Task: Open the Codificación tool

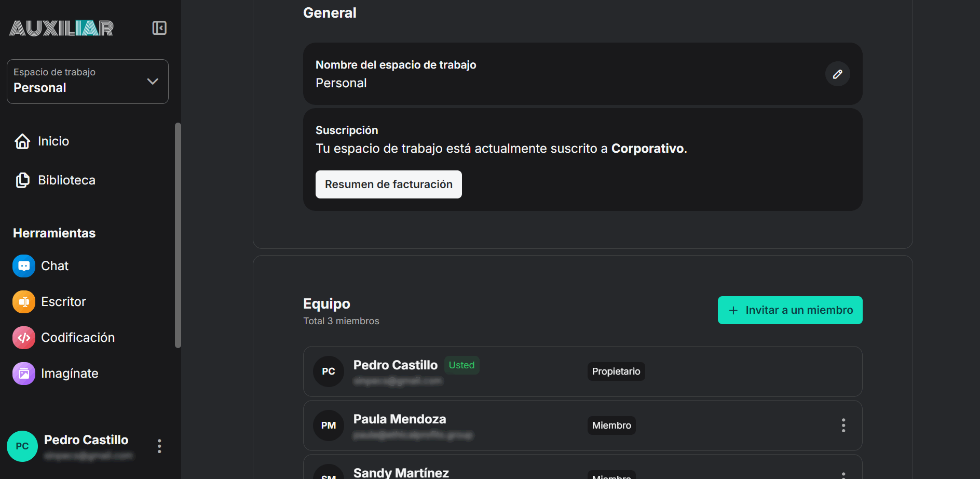Action: click(x=78, y=337)
